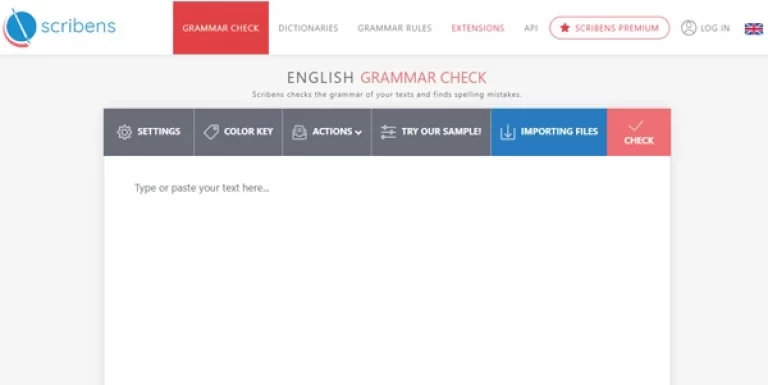Open the UK flag language selector

(754, 28)
